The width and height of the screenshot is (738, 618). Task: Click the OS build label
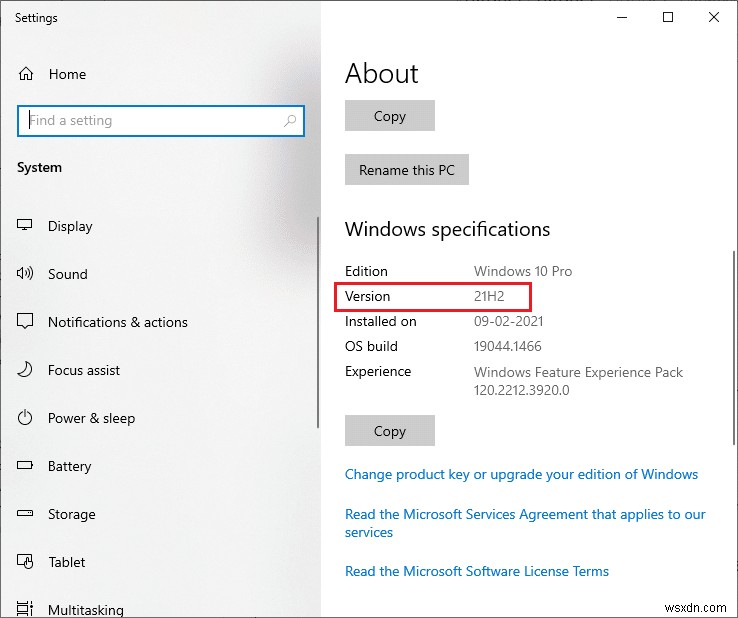click(x=371, y=346)
